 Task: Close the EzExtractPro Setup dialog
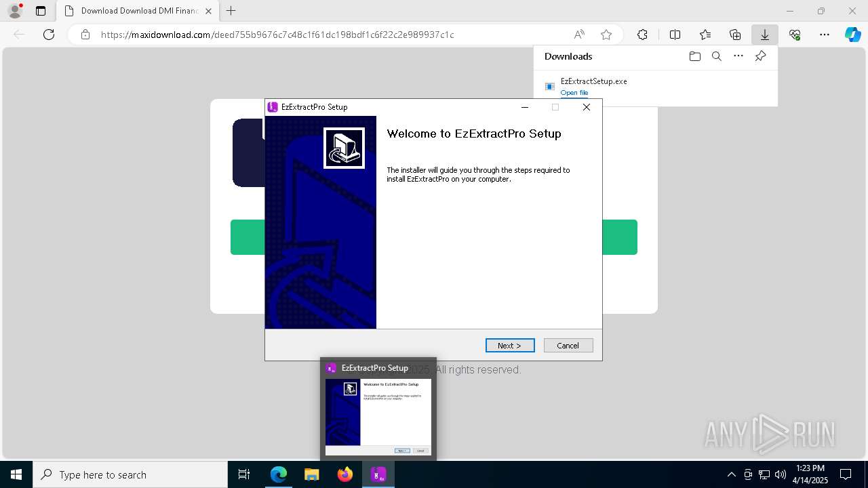coord(587,107)
